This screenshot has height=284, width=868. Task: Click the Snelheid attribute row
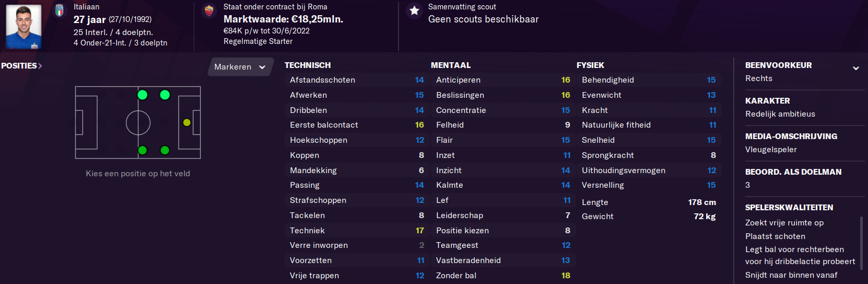[x=649, y=140]
